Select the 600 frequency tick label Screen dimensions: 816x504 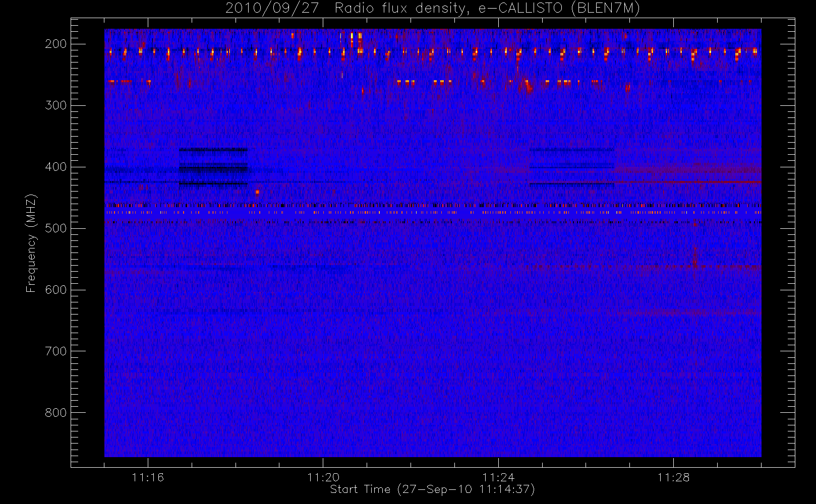[x=56, y=290]
